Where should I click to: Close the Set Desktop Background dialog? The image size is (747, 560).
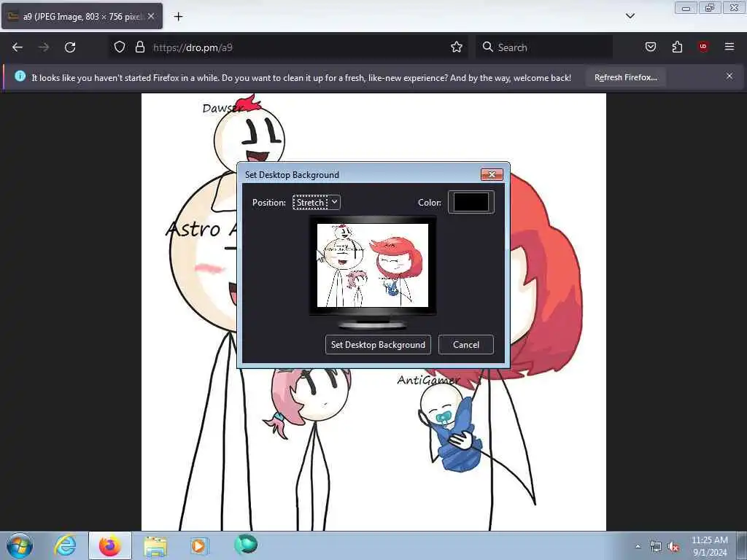(492, 175)
